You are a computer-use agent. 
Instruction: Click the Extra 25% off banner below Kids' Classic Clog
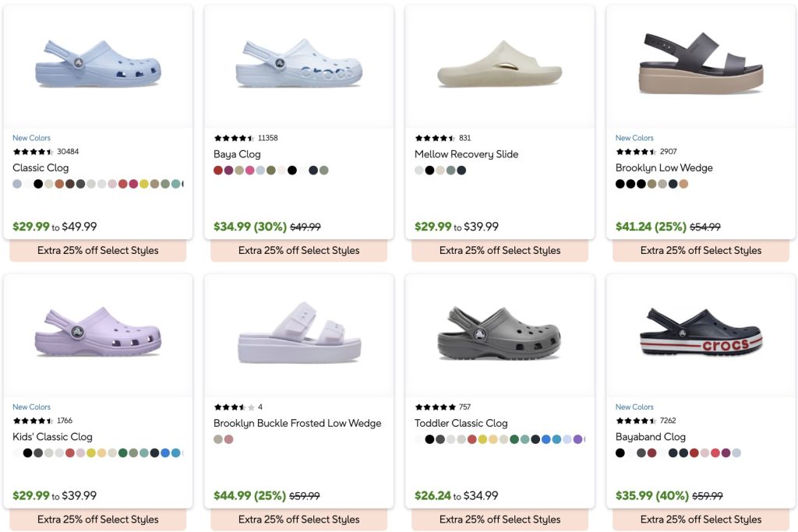click(x=98, y=519)
